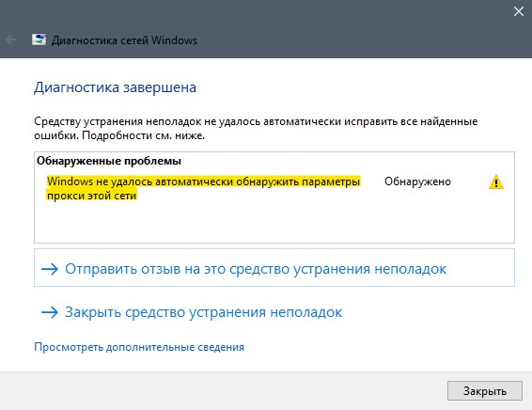Choose "Закрыть средство устранения неполадок"
The image size is (532, 410).
tap(192, 312)
